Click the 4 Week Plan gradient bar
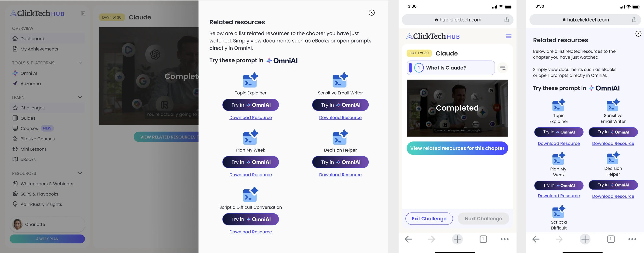 click(47, 239)
